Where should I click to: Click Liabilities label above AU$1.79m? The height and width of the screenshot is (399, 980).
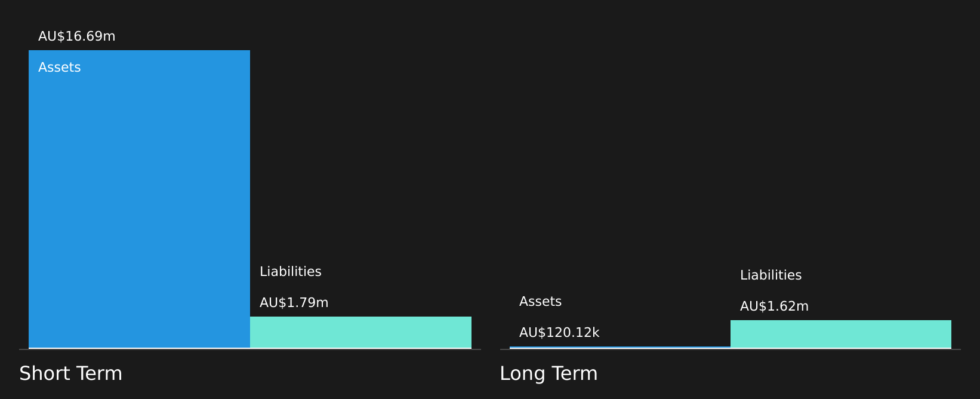coord(291,272)
